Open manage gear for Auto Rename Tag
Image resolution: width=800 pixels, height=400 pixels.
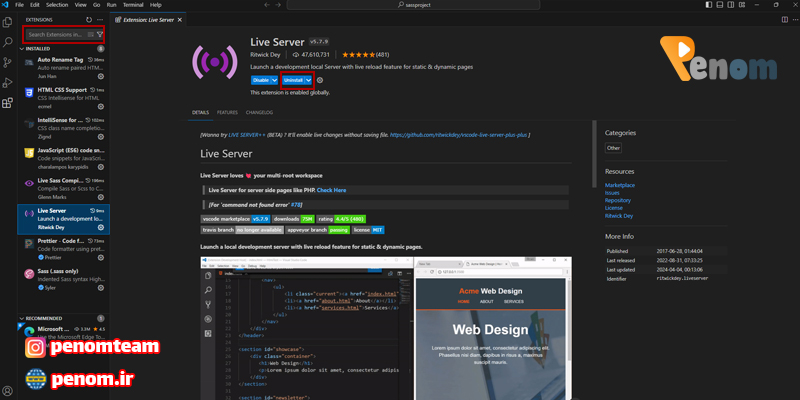(x=101, y=76)
